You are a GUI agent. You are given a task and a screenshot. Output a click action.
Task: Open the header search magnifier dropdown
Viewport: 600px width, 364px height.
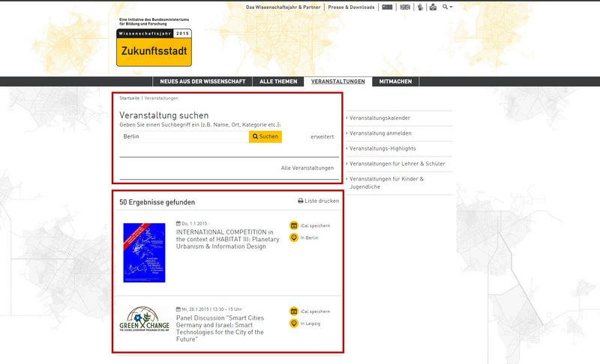click(x=448, y=7)
